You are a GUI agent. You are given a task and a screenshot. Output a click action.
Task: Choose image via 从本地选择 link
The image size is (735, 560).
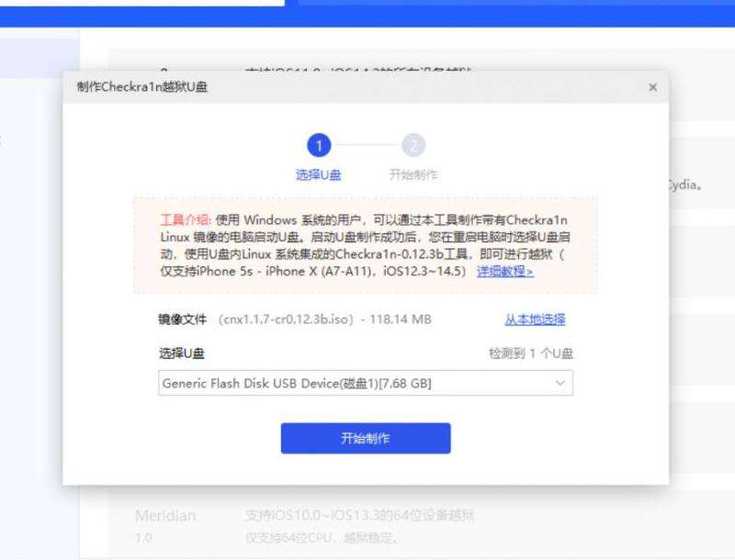535,319
